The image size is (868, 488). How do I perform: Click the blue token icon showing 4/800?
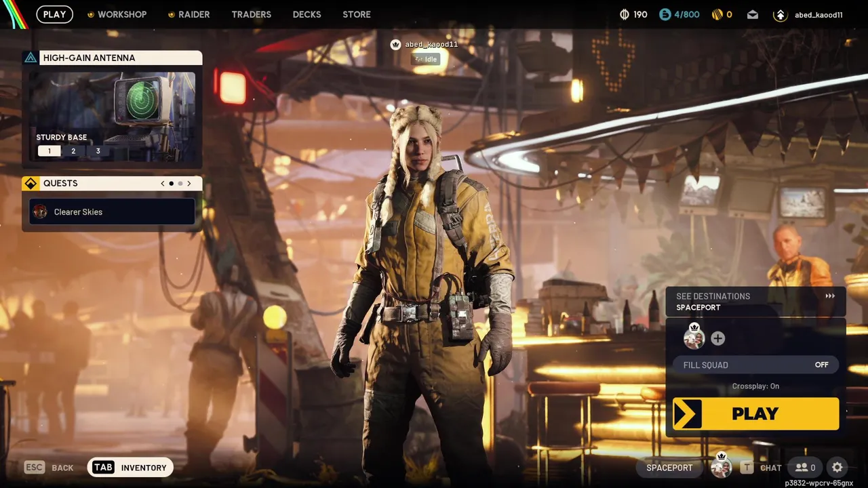(x=665, y=14)
